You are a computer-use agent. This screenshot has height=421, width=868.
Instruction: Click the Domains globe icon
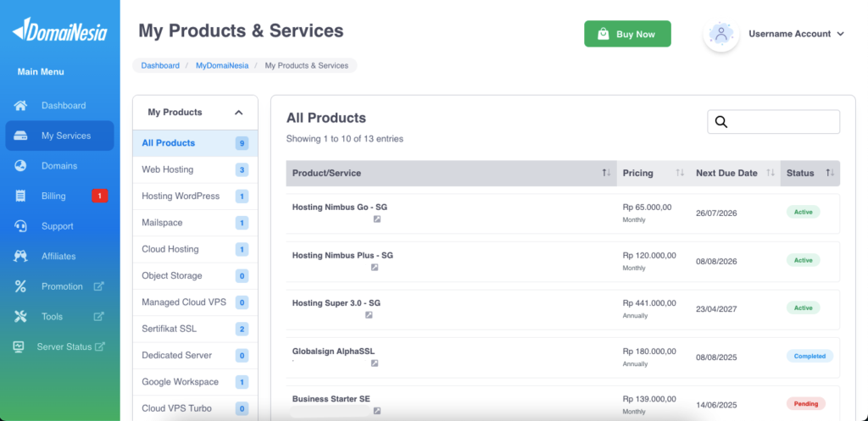pos(20,166)
